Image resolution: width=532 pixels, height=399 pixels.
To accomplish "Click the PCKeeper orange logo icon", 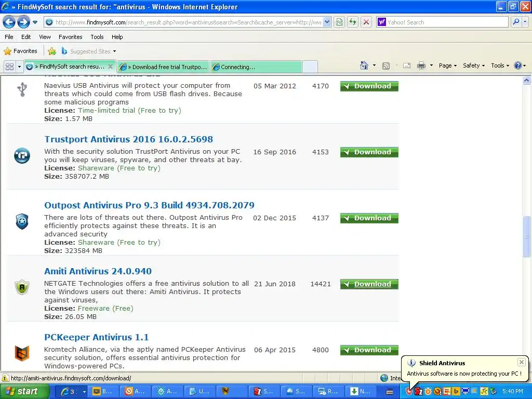I will click(x=22, y=353).
